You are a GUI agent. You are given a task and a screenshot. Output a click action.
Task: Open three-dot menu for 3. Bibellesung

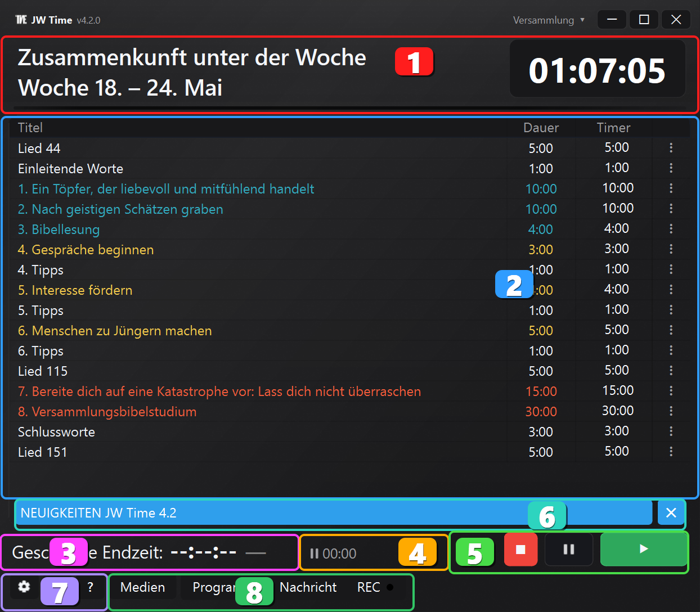click(671, 229)
